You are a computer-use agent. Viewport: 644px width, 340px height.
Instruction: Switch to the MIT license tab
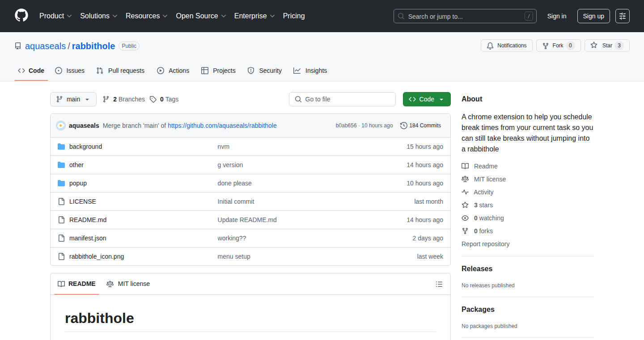pos(128,284)
